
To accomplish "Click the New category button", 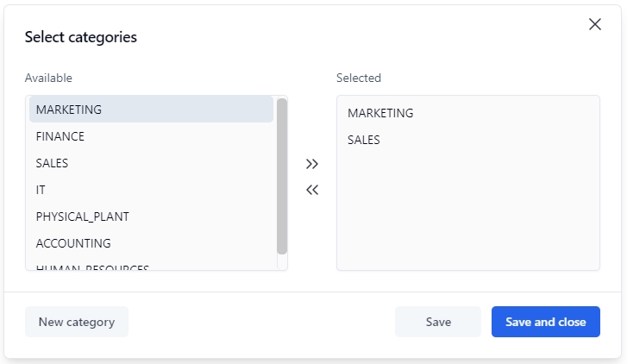I will 77,322.
